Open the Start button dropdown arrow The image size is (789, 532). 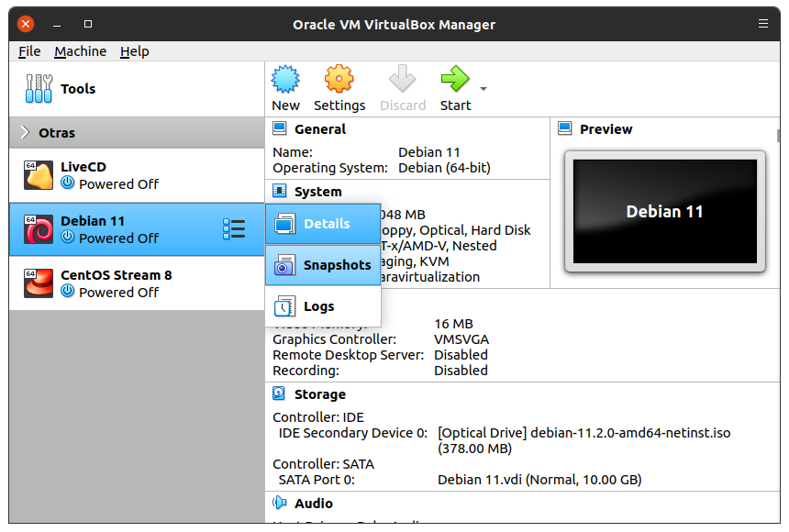tap(483, 89)
